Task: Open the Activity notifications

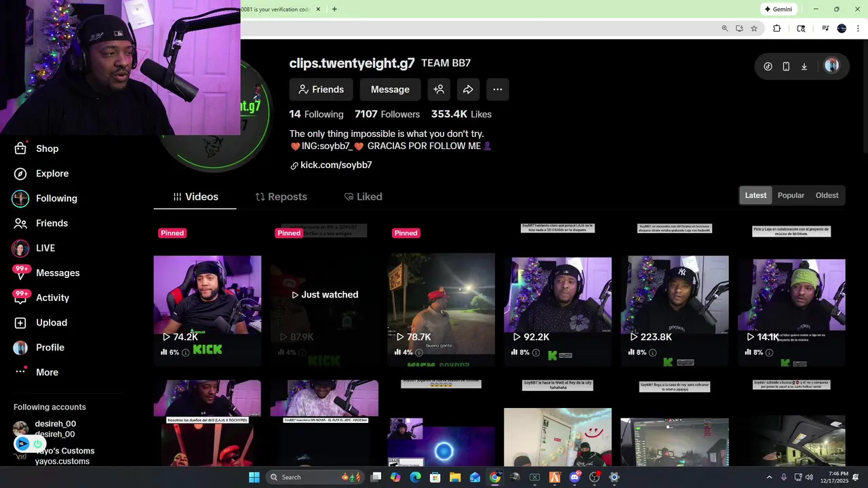Action: (41, 298)
